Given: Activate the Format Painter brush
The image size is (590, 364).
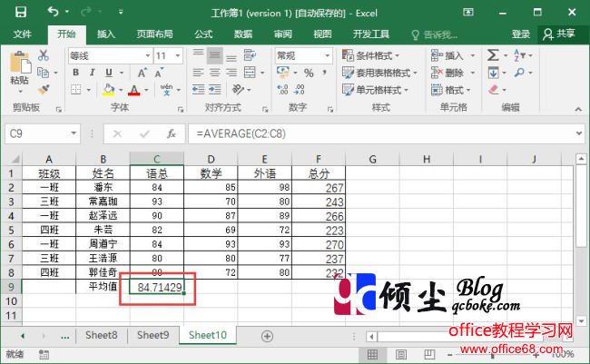Looking at the screenshot, I should coord(44,90).
